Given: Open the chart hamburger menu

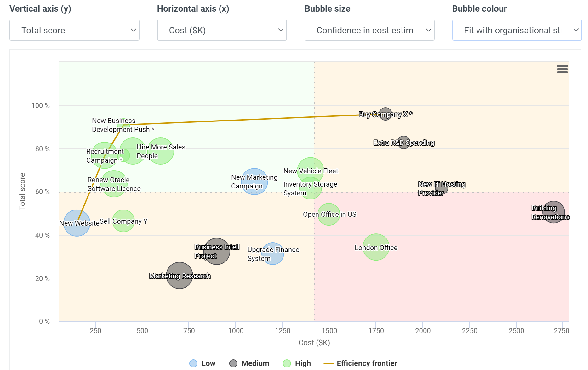Looking at the screenshot, I should click(x=562, y=69).
